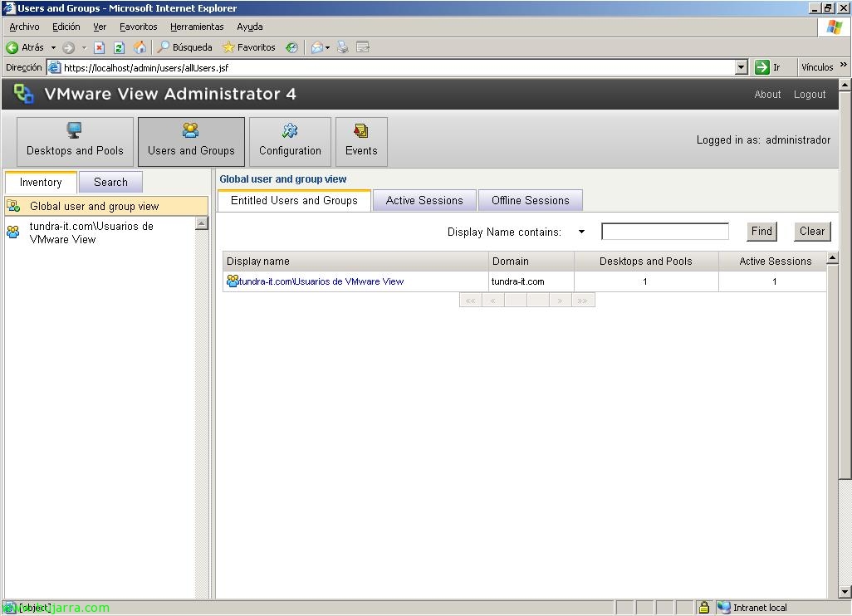Click the VMware View logo icon
Screen dimensions: 852x616
coord(23,94)
